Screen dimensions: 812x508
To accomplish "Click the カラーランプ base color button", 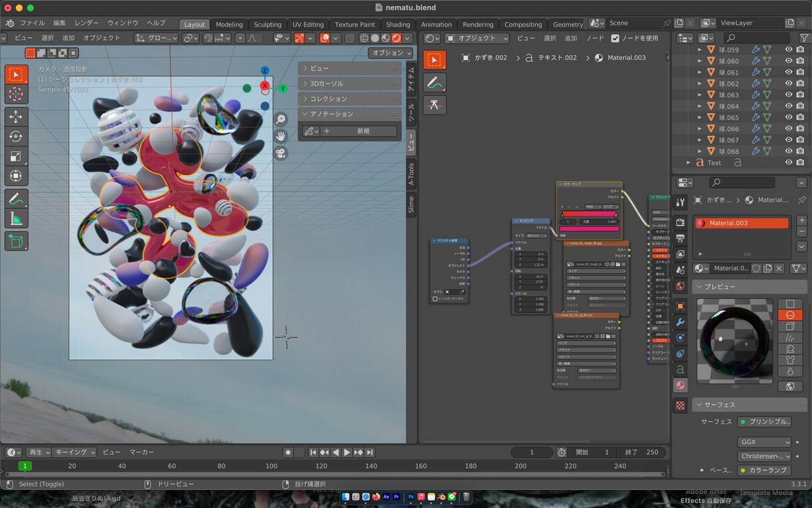I will click(x=764, y=470).
